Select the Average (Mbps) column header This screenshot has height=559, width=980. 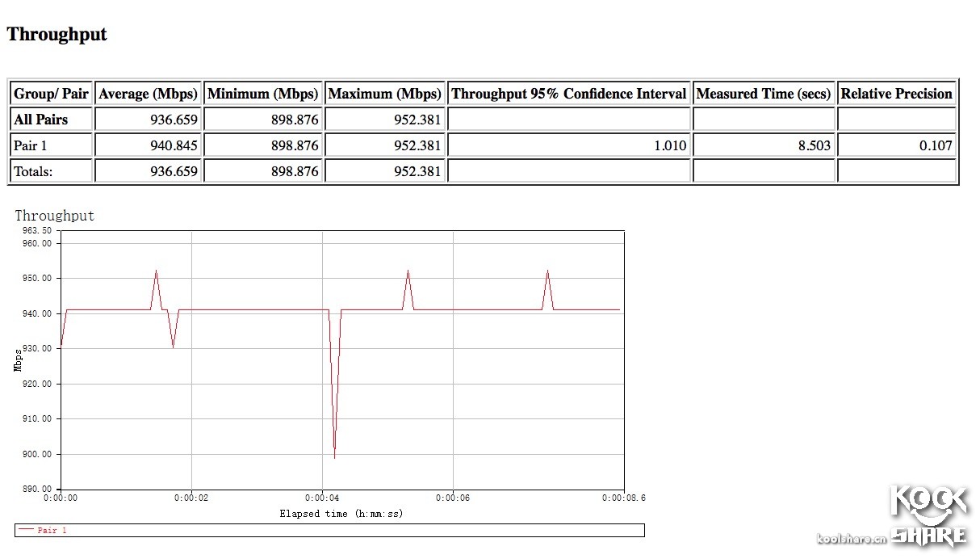(148, 94)
